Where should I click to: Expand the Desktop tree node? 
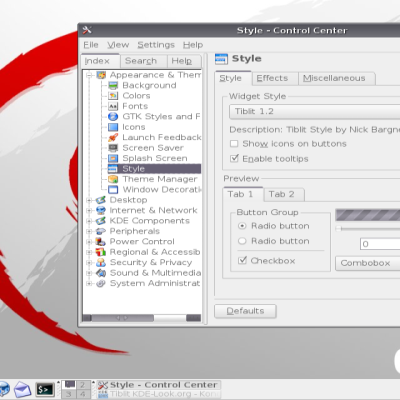[89, 200]
